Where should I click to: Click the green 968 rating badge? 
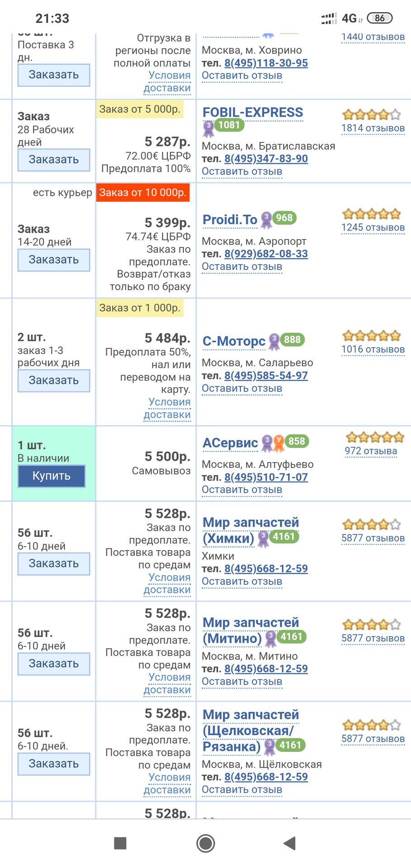(284, 218)
